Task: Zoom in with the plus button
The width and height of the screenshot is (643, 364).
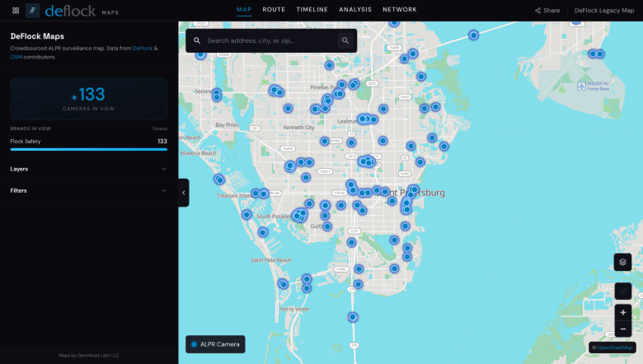Action: [623, 312]
